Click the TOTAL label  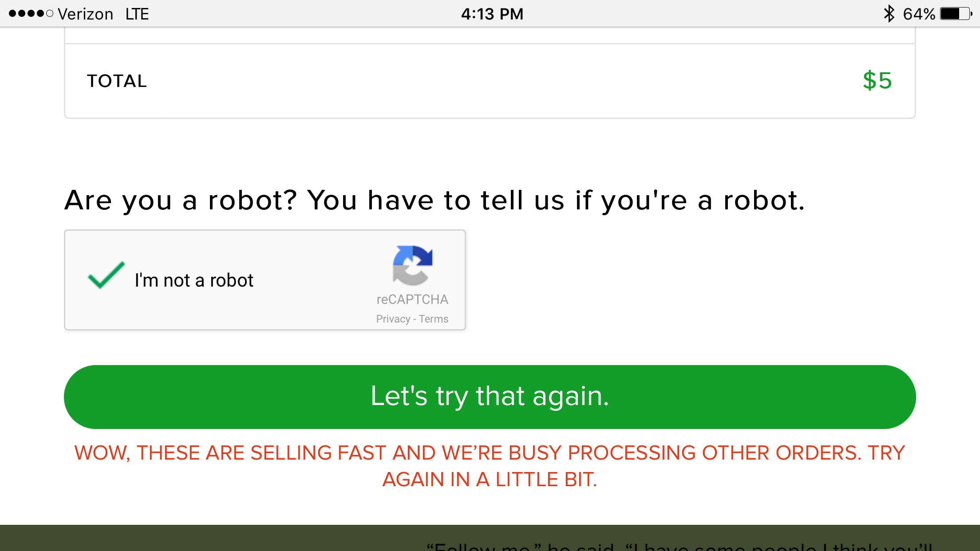(x=117, y=81)
